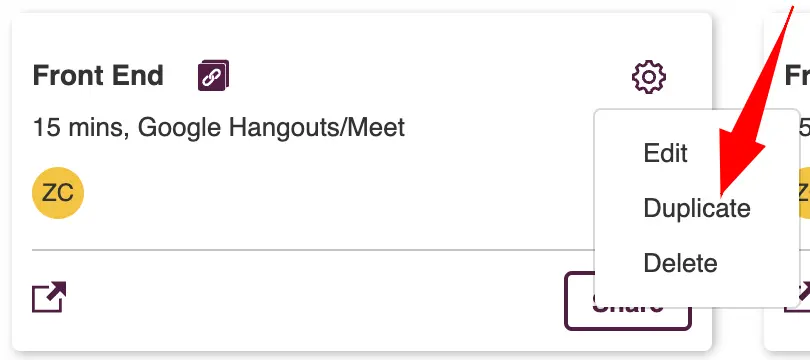
Task: Click the Google Hangouts/Meet location text
Action: [271, 127]
